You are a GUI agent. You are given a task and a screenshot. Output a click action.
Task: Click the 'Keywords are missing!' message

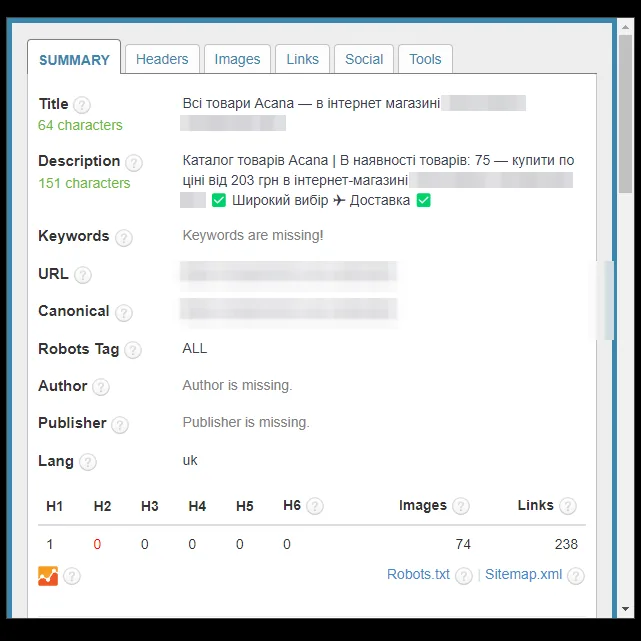(x=253, y=235)
